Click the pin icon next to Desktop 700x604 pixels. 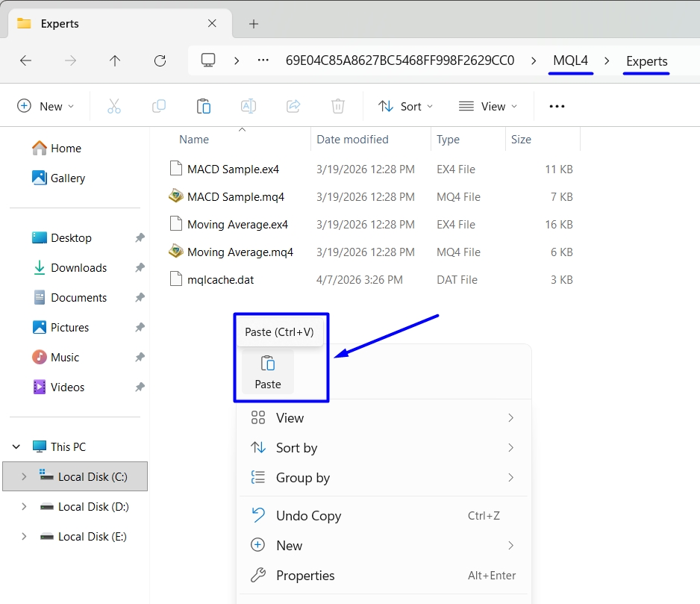click(140, 237)
